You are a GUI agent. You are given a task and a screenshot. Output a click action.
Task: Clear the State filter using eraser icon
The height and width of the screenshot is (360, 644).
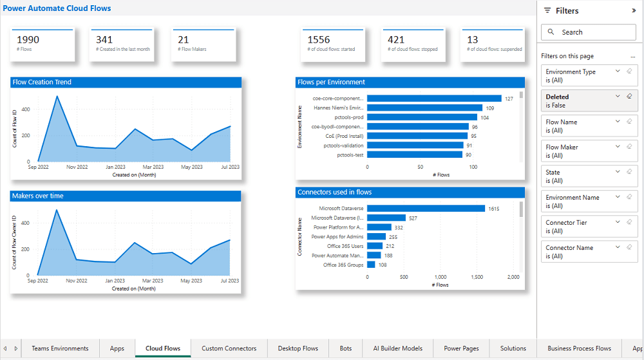[x=629, y=171]
